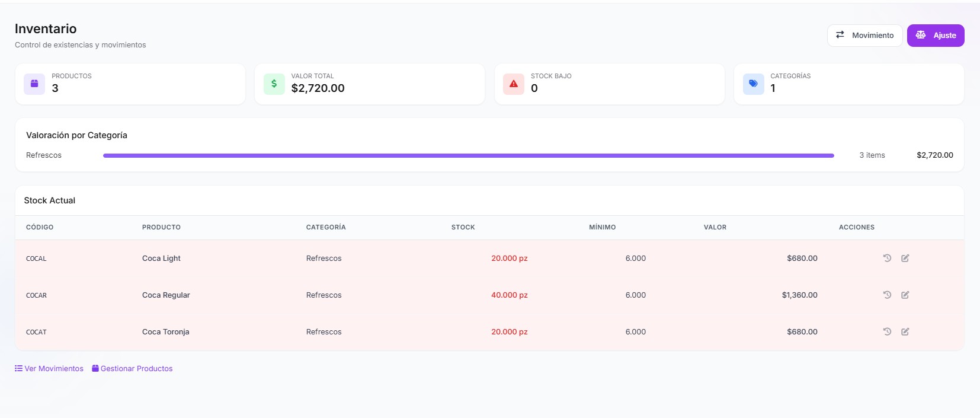Click the CATEGORÍA column header
980x418 pixels.
[x=326, y=227]
